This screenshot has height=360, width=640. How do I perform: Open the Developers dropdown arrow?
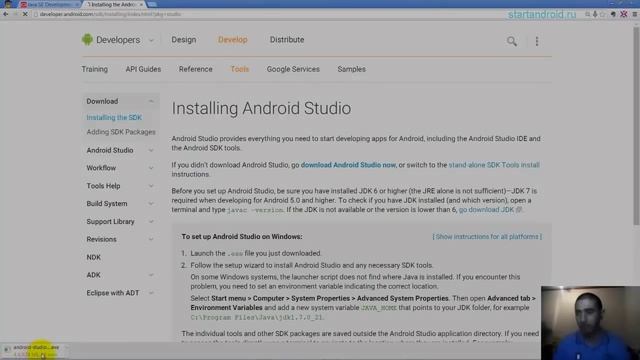tap(151, 40)
